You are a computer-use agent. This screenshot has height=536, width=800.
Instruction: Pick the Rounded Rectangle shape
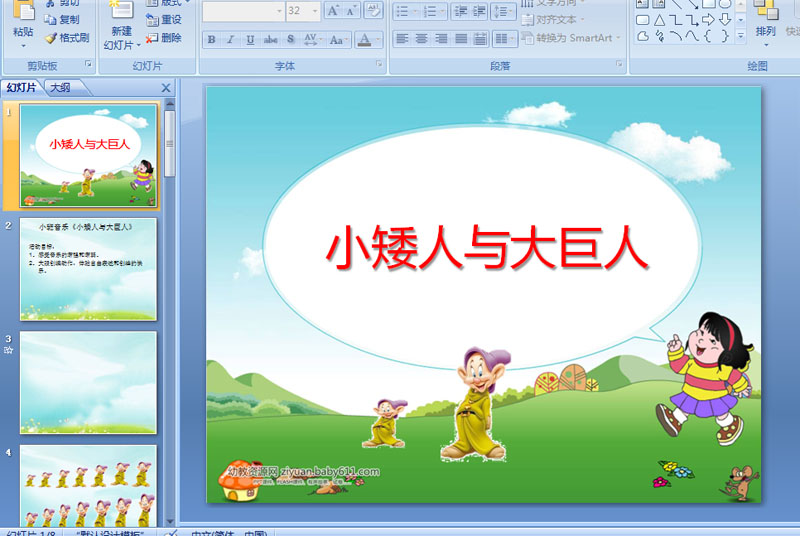(643, 20)
